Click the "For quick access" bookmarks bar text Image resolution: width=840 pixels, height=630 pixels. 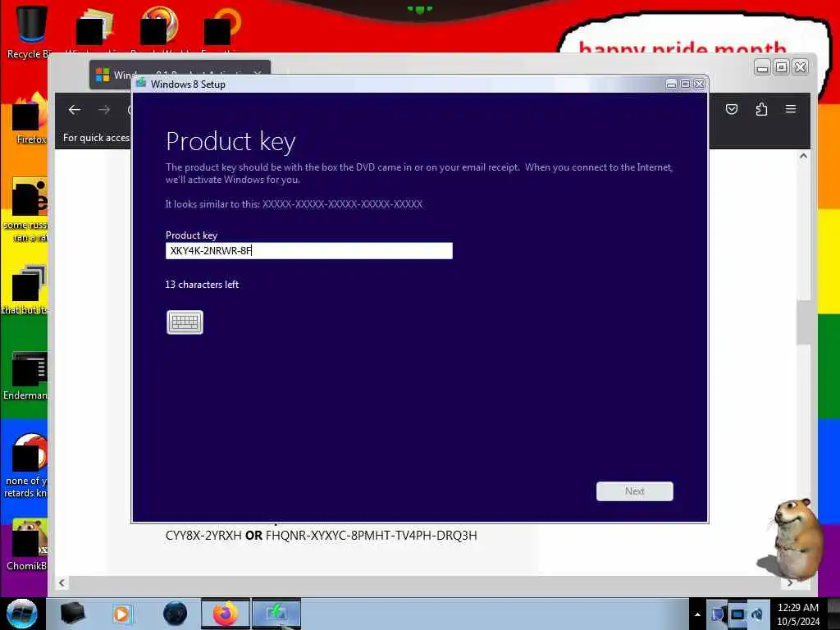click(x=97, y=138)
